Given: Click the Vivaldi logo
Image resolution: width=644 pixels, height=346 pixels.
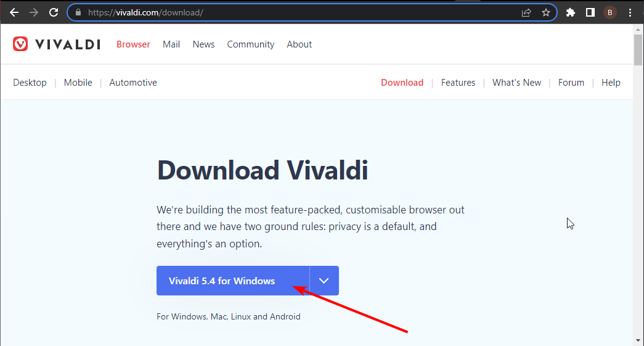Looking at the screenshot, I should coord(56,44).
